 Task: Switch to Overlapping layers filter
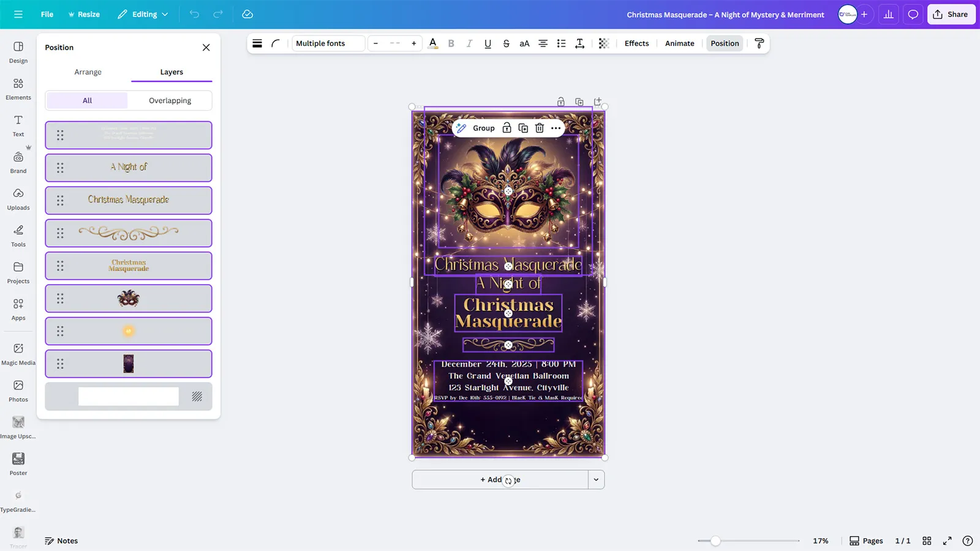pos(170,100)
